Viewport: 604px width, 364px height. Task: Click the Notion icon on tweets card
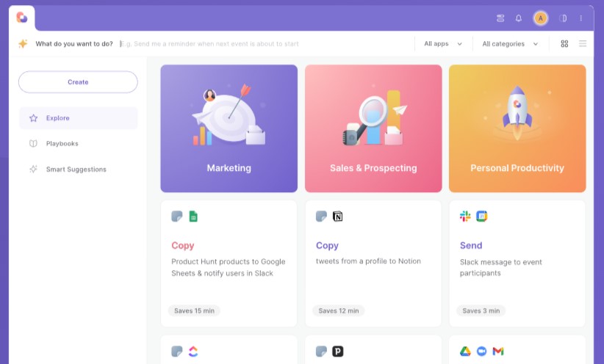tap(338, 216)
